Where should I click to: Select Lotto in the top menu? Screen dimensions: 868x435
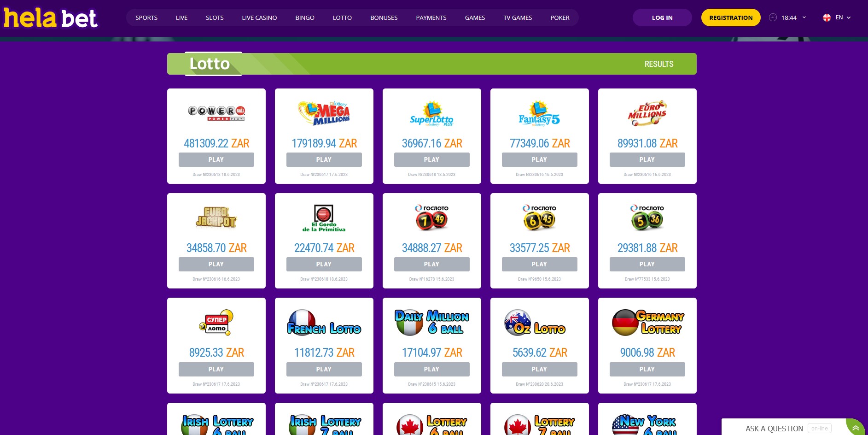click(342, 18)
